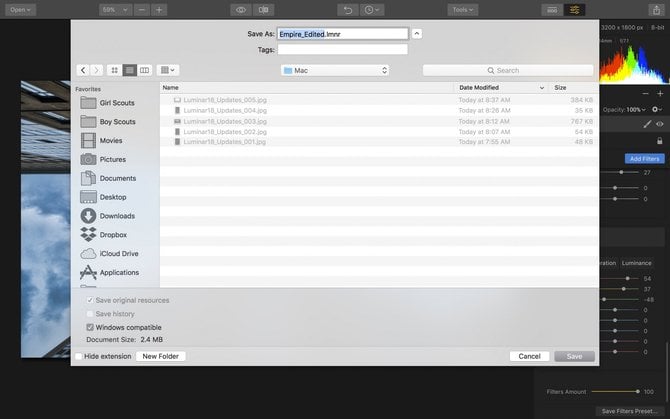Toggle the presets filmstrip panel button
This screenshot has height=419, width=670.
pos(552,10)
